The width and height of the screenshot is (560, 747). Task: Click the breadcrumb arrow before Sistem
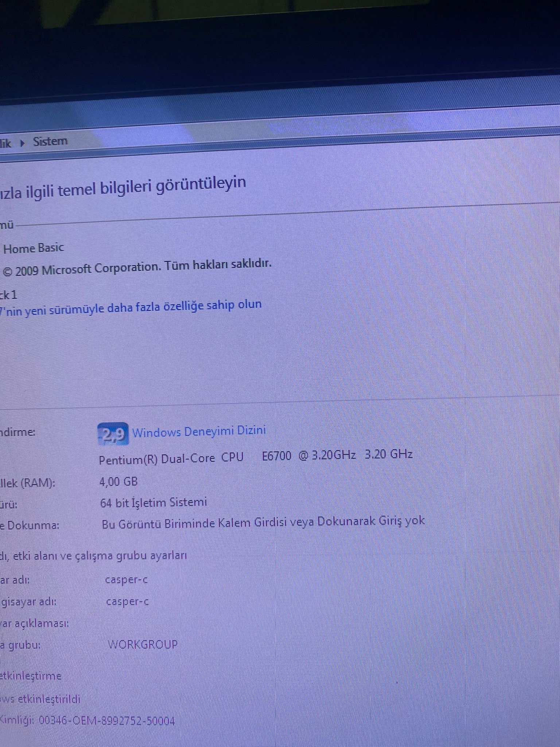pos(23,143)
